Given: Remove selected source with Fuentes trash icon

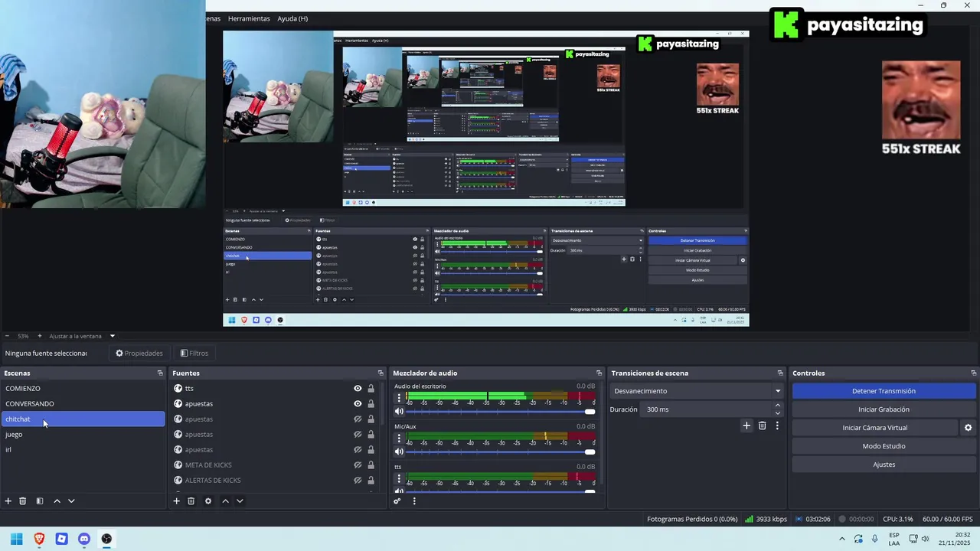Looking at the screenshot, I should tap(191, 501).
